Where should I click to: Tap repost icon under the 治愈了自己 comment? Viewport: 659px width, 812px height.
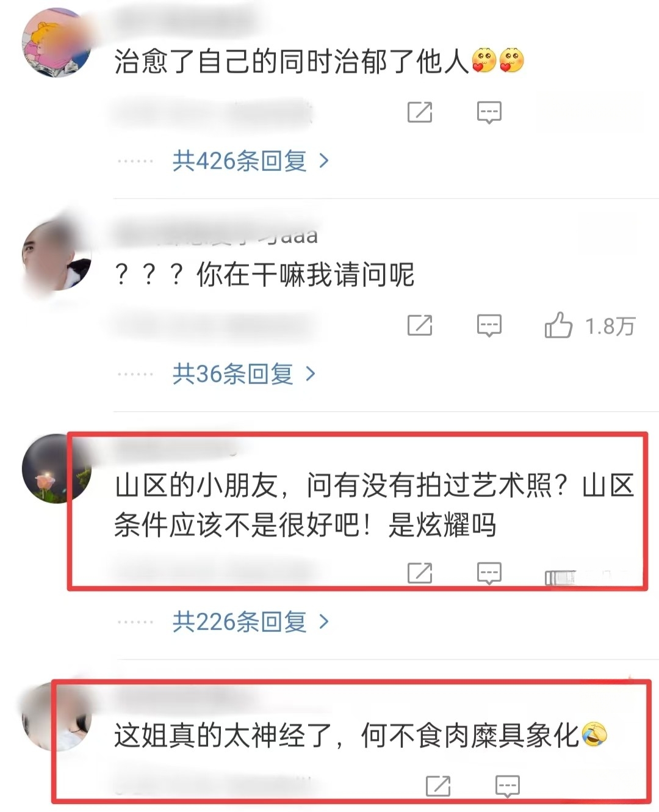(x=420, y=112)
